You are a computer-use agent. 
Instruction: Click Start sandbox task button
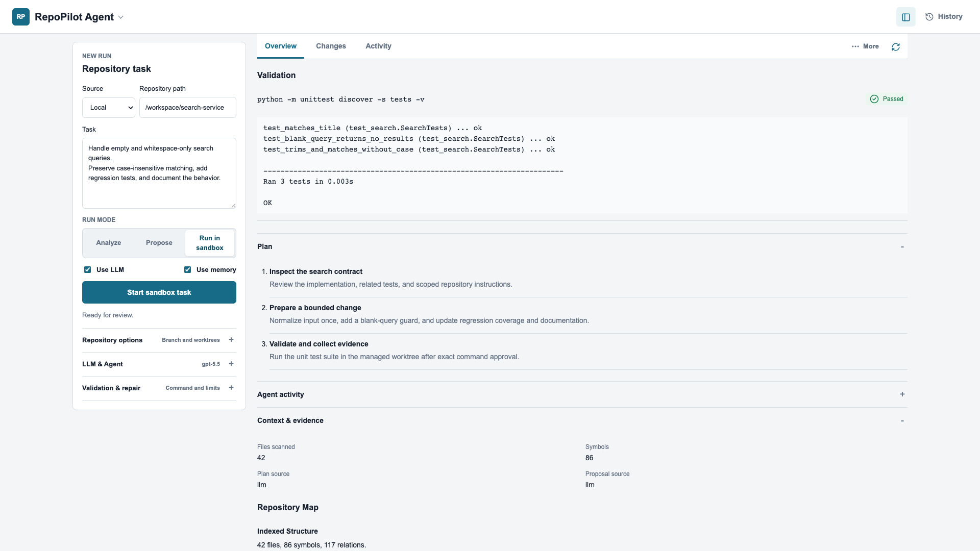159,292
